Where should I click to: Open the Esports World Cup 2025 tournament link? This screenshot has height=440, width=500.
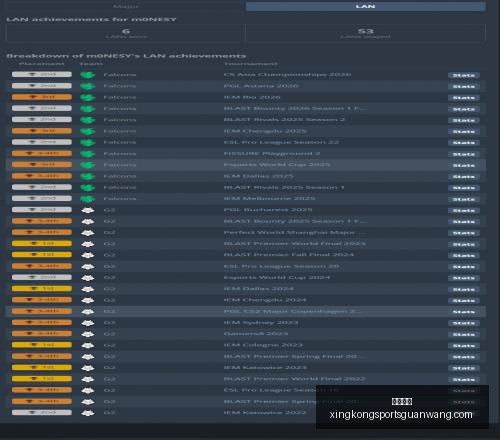click(x=277, y=165)
